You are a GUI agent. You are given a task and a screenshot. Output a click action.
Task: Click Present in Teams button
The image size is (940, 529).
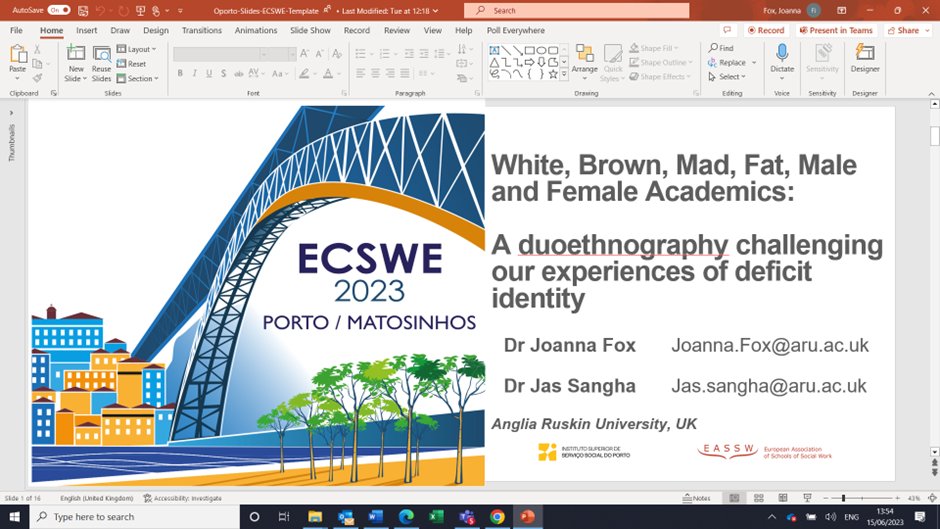(836, 30)
